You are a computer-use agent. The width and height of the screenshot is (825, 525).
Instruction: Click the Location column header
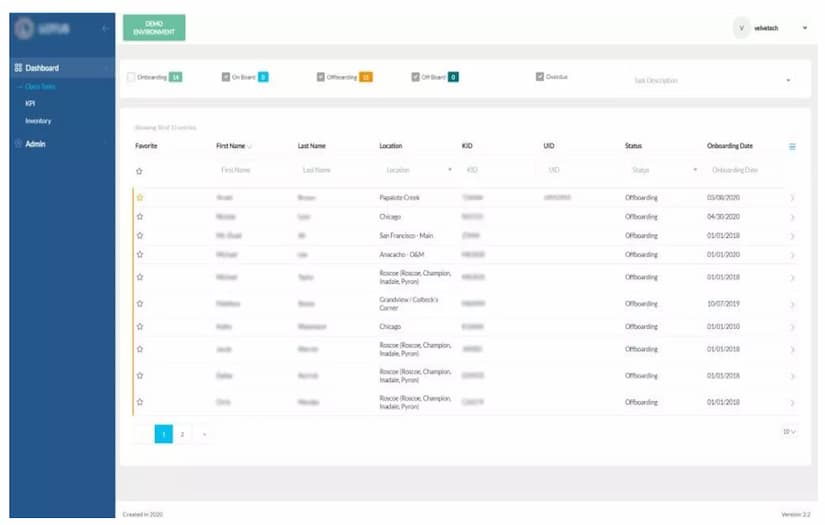pos(391,146)
